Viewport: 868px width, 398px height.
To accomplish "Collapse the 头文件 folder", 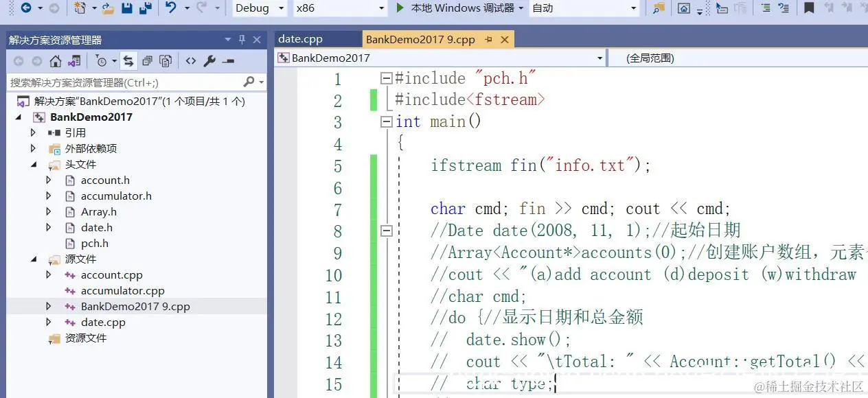I will [x=33, y=165].
